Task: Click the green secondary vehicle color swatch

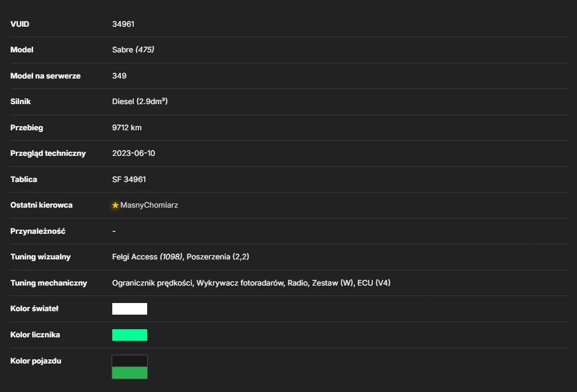Action: tap(130, 373)
